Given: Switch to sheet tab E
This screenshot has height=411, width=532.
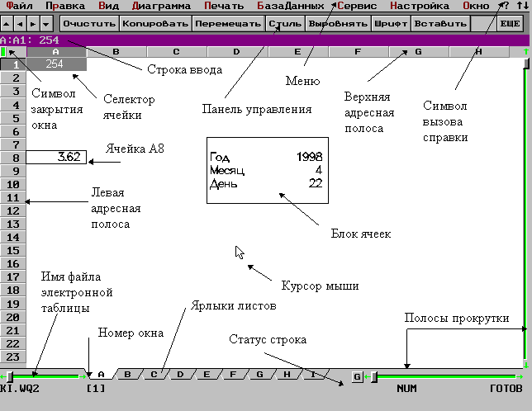Looking at the screenshot, I should (x=207, y=375).
